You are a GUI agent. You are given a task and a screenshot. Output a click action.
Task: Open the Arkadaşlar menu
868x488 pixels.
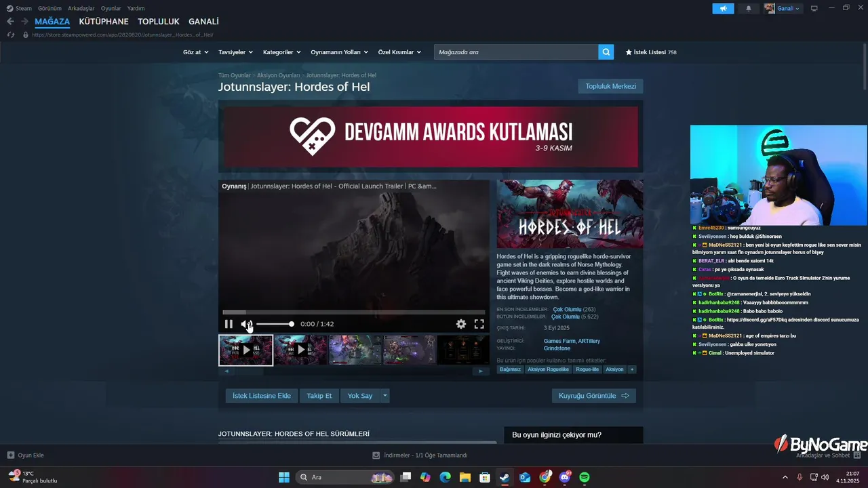81,8
